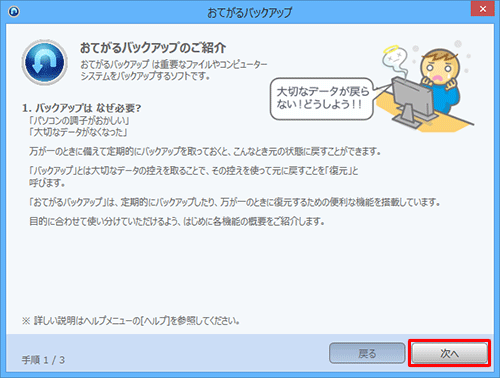The image size is (500, 378).
Task: Click the sentence starting '目的に合わせて使い分けて'
Action: [177, 221]
